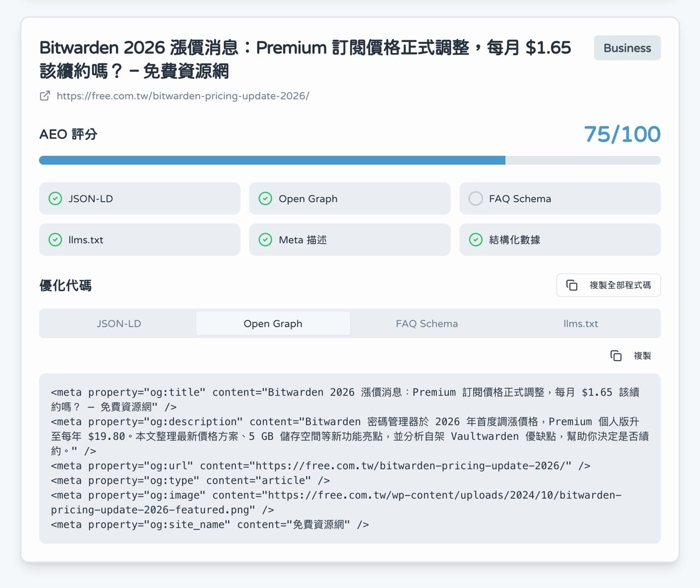
Task: Click the empty circle next to FAQ Schema
Action: coord(476,198)
